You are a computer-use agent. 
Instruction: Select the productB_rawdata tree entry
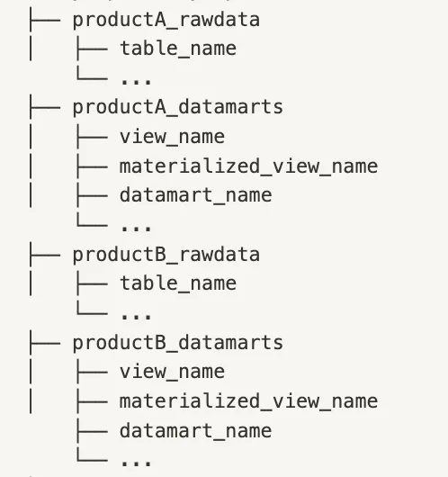(166, 255)
